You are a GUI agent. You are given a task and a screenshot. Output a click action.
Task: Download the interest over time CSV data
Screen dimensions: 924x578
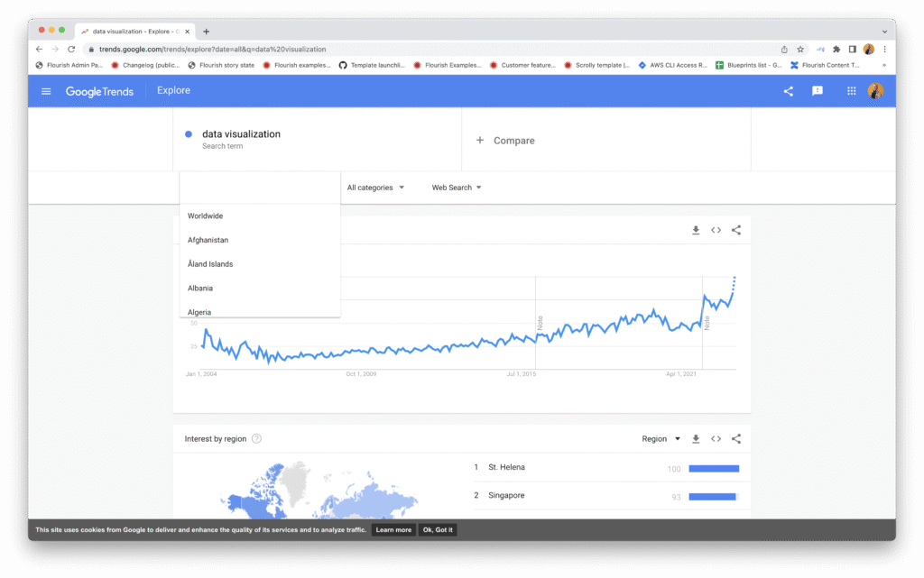695,230
